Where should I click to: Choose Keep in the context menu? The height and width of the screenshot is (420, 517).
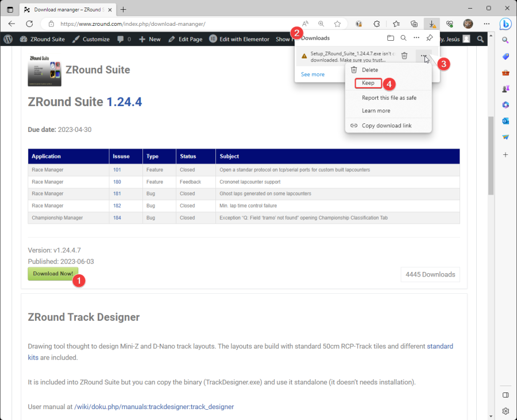368,83
